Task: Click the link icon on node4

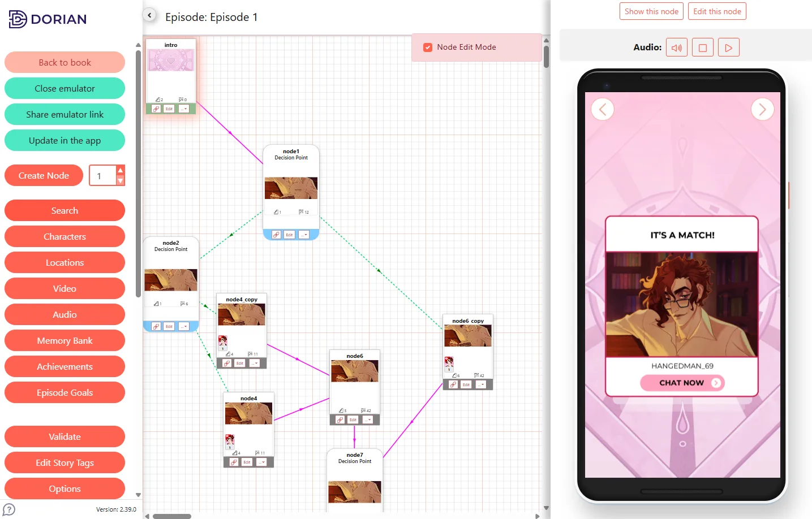Action: pyautogui.click(x=234, y=462)
